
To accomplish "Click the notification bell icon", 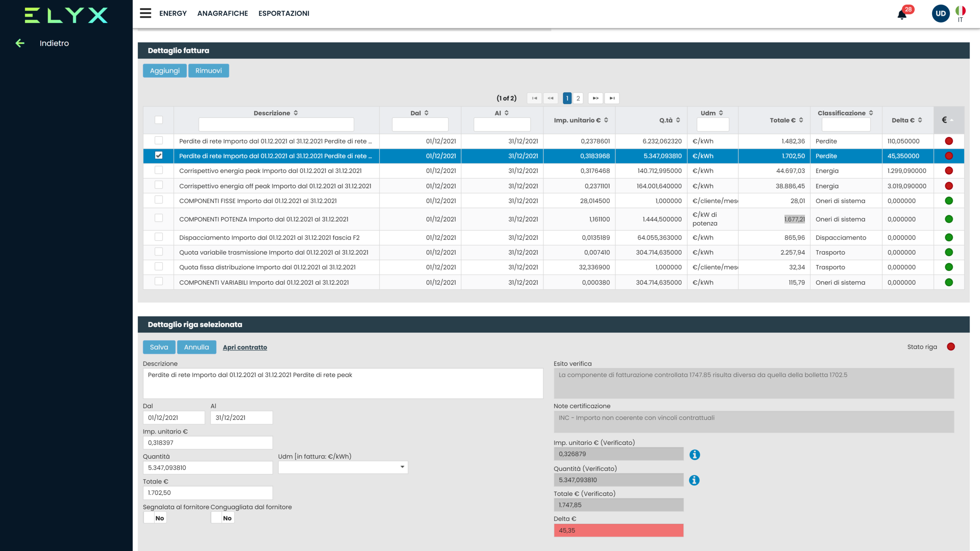I will click(902, 15).
